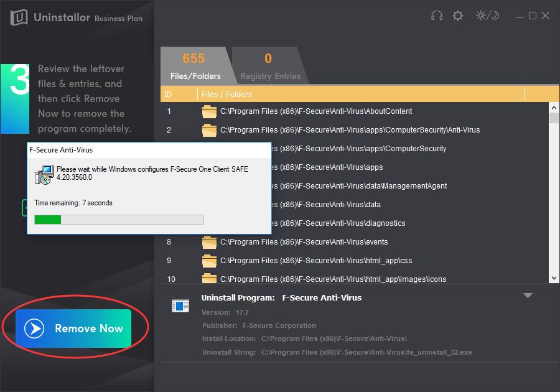Click the Version 17.7 text

(225, 312)
